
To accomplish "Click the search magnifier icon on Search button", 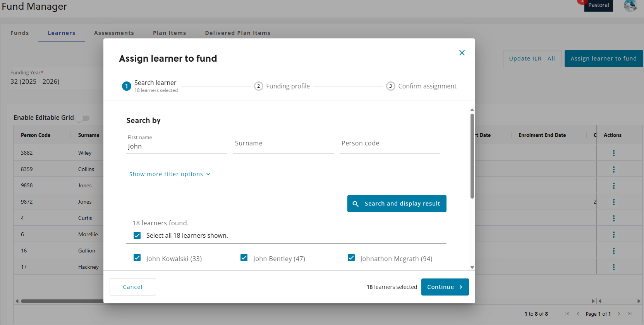I will pyautogui.click(x=355, y=204).
